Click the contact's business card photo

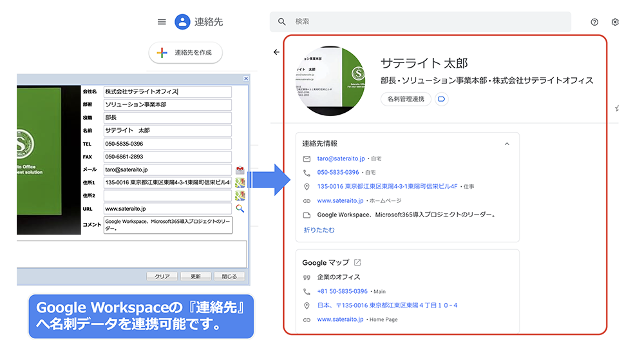coord(330,81)
